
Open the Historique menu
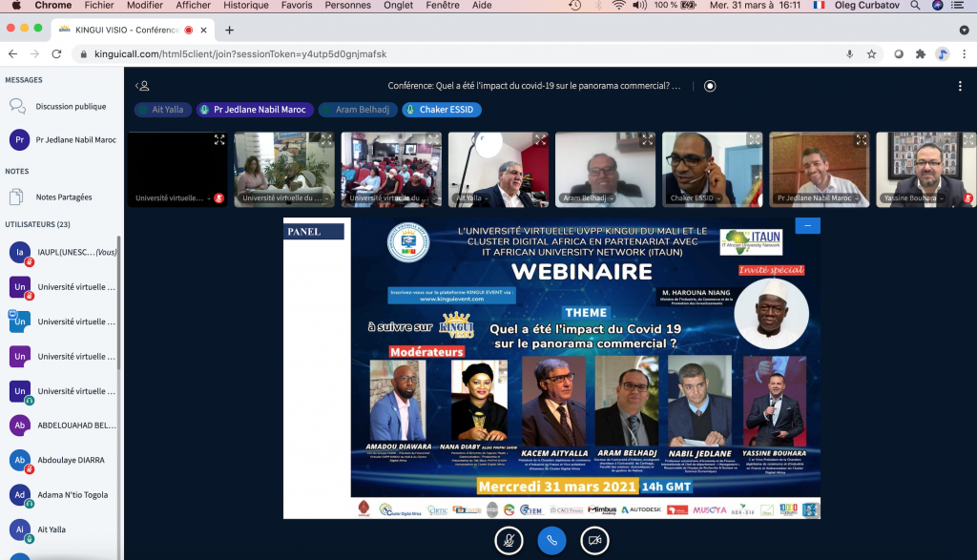click(246, 5)
